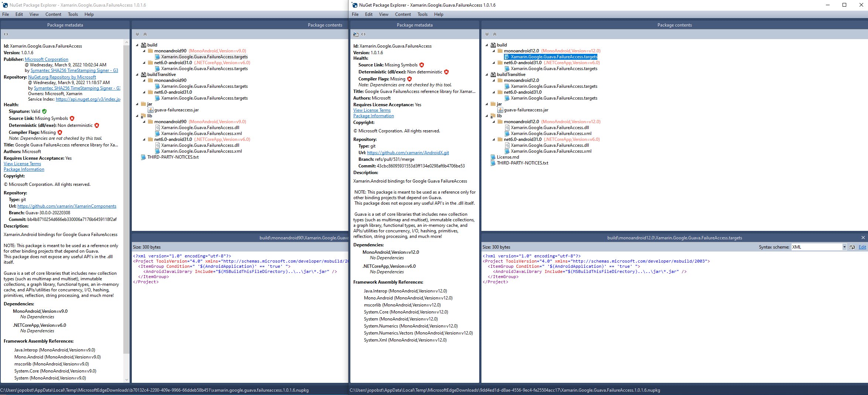
Task: Click view metadata source icon in right window
Action: pyautogui.click(x=364, y=34)
